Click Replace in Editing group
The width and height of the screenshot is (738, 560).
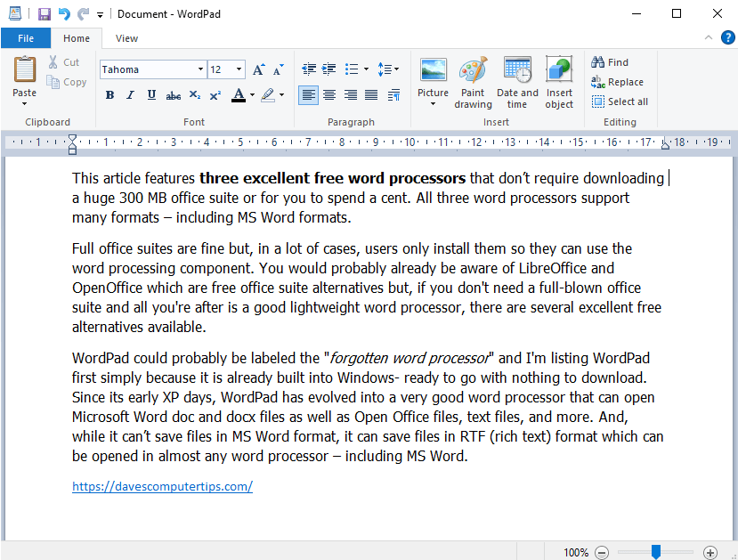pyautogui.click(x=618, y=82)
